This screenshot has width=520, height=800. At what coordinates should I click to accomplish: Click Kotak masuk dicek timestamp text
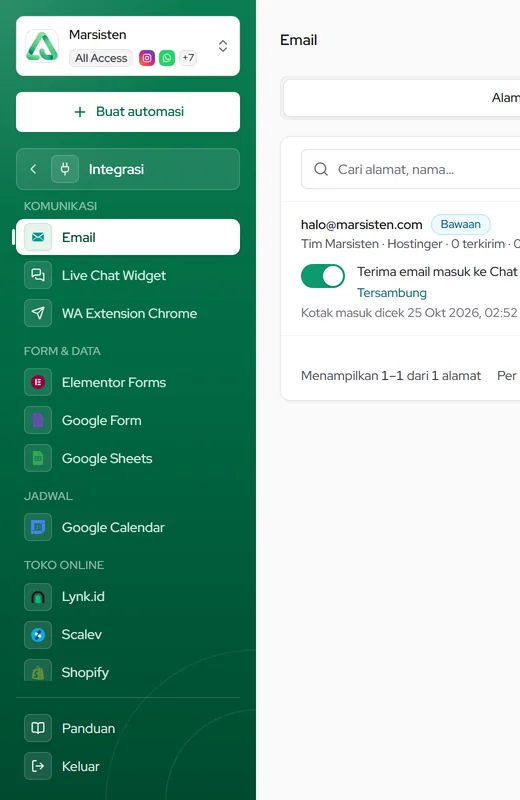coord(409,313)
